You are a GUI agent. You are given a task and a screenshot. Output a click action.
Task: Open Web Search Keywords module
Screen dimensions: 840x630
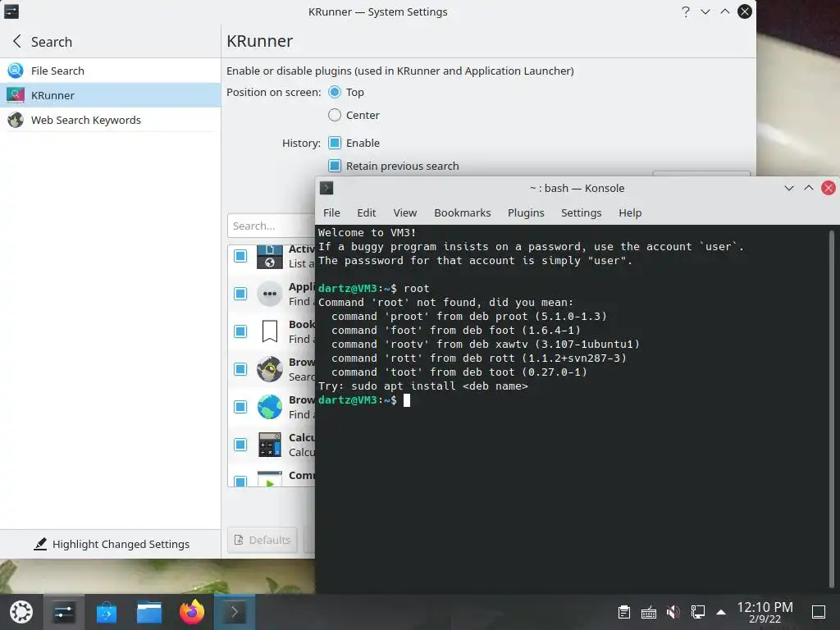pos(111,120)
